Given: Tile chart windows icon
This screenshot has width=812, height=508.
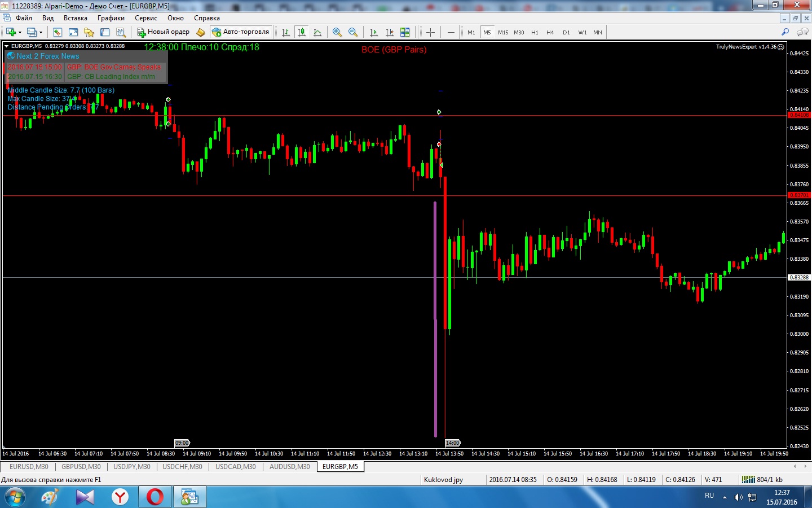Looking at the screenshot, I should (405, 32).
